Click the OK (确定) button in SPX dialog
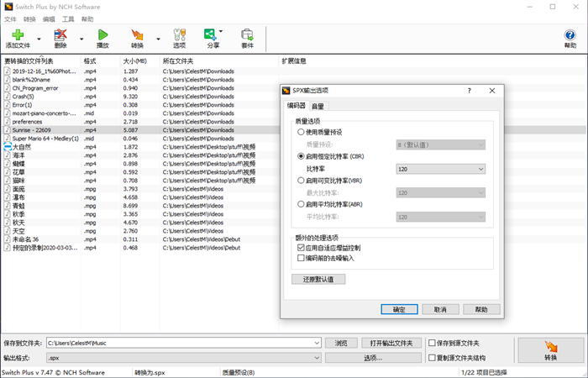 399,309
